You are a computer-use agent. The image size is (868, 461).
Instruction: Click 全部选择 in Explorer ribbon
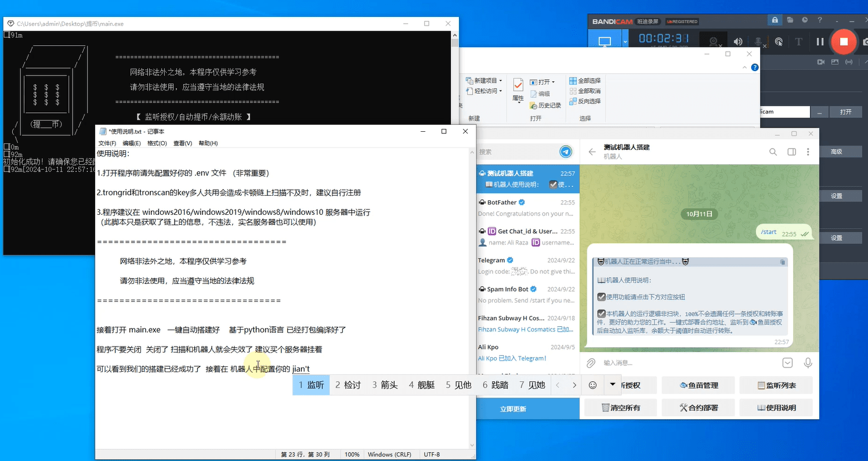pyautogui.click(x=585, y=81)
